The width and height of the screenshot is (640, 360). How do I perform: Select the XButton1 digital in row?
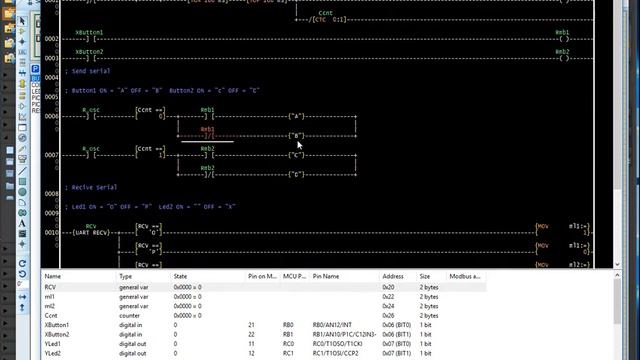264,325
